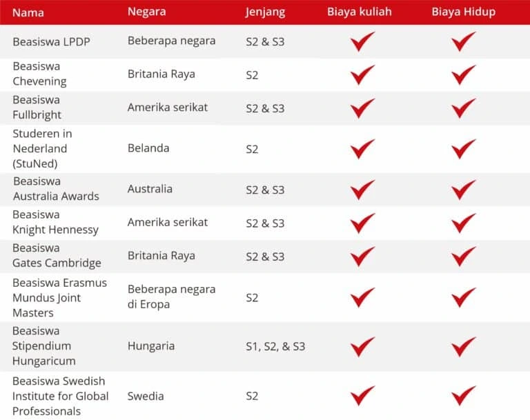Click the Biaya kuliah checkmark for Australia Awards

point(362,189)
